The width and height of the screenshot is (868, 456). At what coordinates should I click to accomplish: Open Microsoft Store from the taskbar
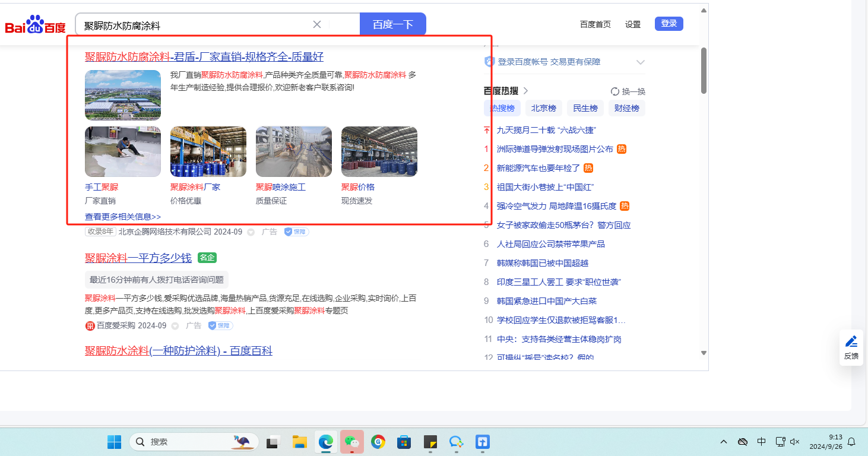click(x=404, y=442)
